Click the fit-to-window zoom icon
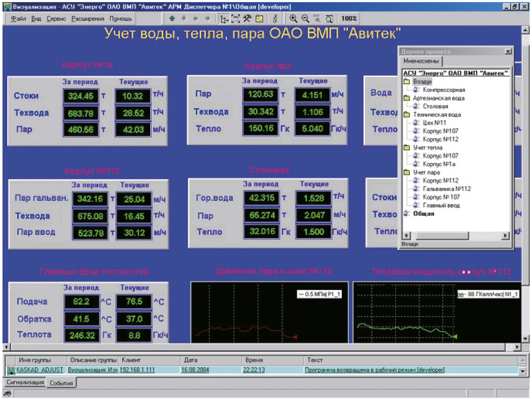This screenshot has height=400, width=532. 329,19
